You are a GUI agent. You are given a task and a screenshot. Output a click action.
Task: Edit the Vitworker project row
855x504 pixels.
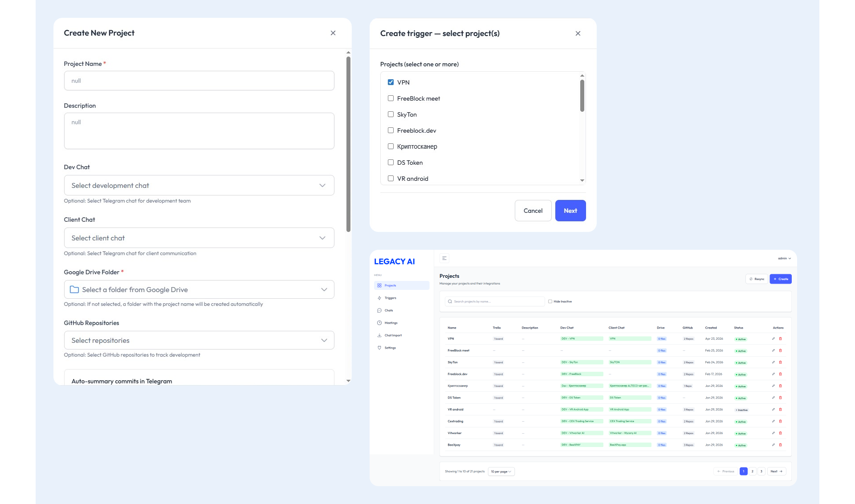pos(774,433)
